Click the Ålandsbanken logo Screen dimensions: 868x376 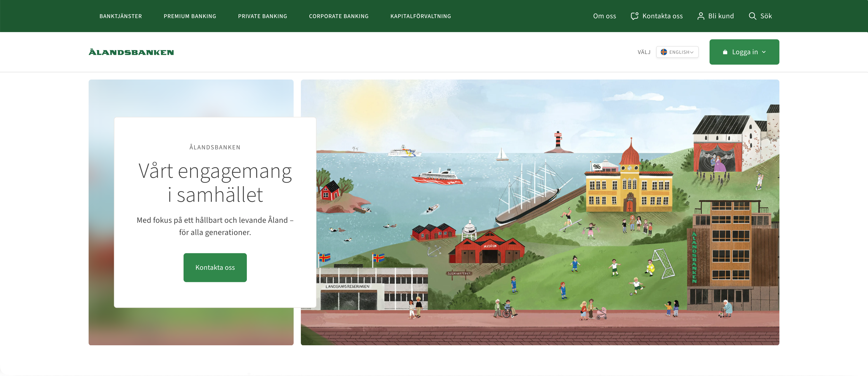[131, 52]
